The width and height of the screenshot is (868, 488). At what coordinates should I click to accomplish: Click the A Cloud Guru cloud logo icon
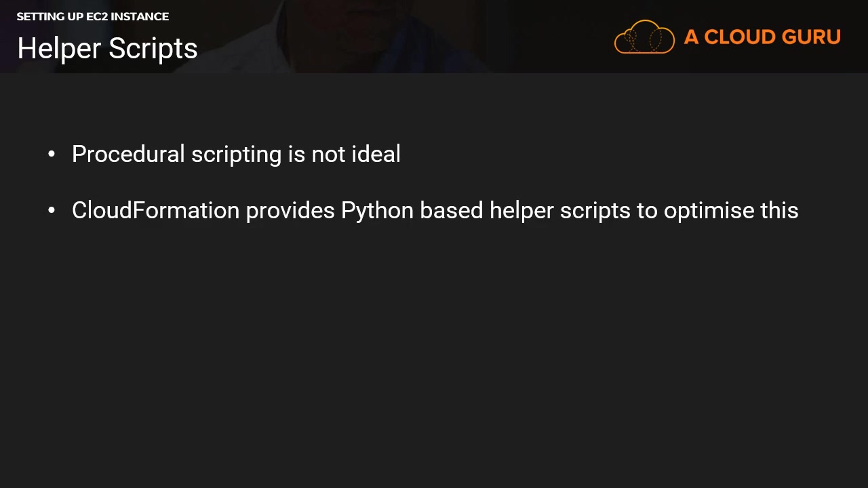click(x=644, y=37)
